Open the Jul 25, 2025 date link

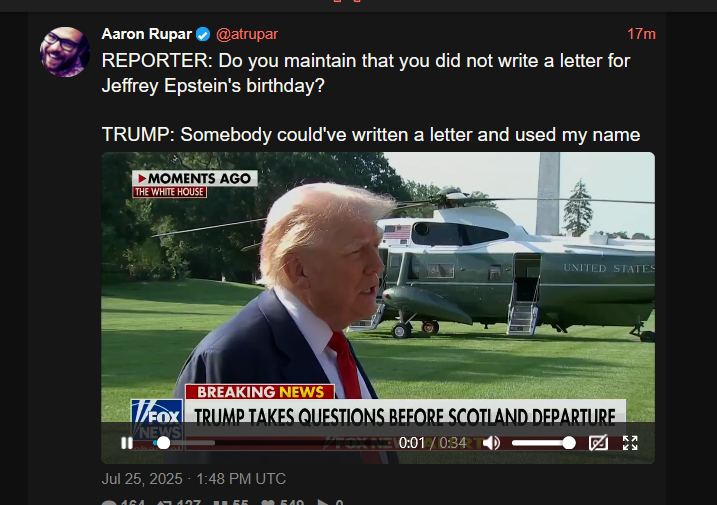click(x=193, y=479)
